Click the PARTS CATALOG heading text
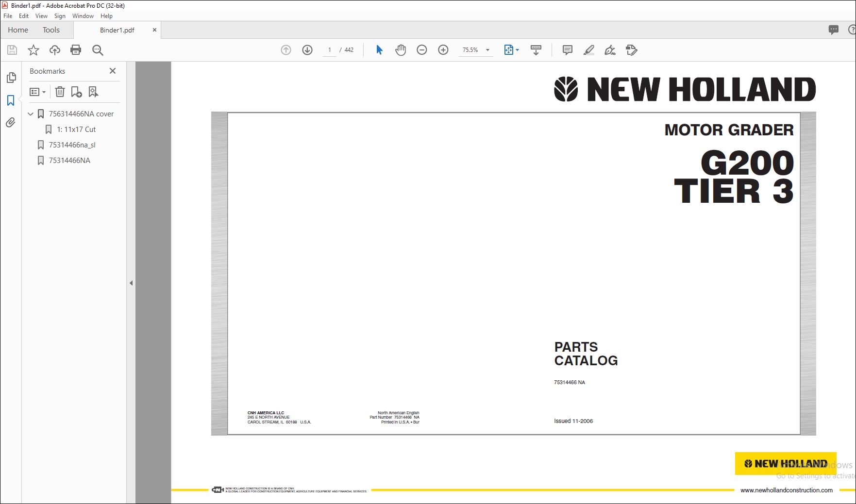Image resolution: width=856 pixels, height=504 pixels. coord(586,354)
